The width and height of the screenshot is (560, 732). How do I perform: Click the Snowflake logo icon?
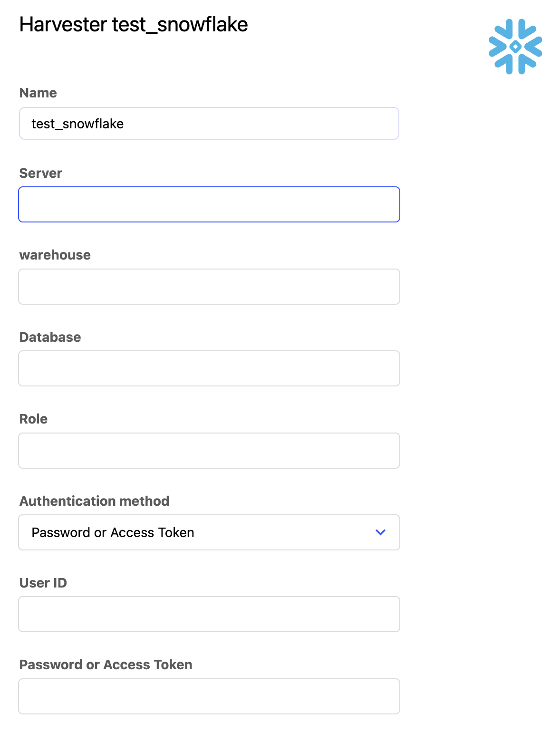click(x=515, y=47)
